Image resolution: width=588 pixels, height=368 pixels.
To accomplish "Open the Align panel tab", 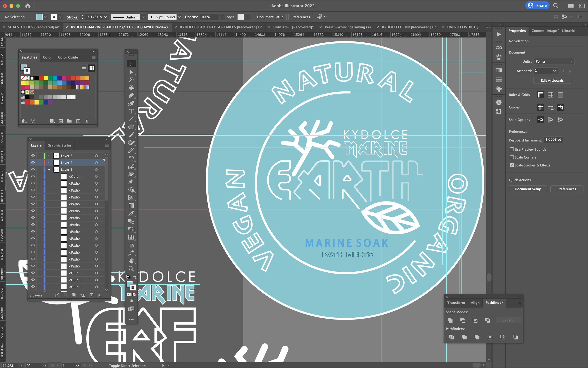I will (x=475, y=303).
